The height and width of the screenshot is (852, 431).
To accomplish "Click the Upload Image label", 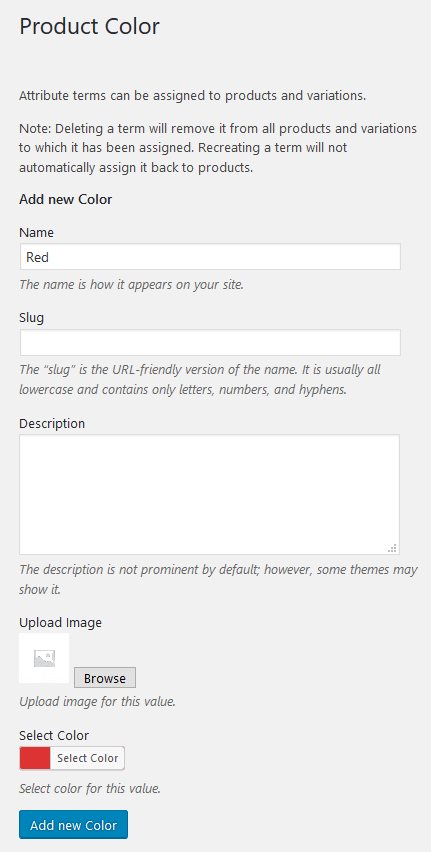I will [x=60, y=623].
